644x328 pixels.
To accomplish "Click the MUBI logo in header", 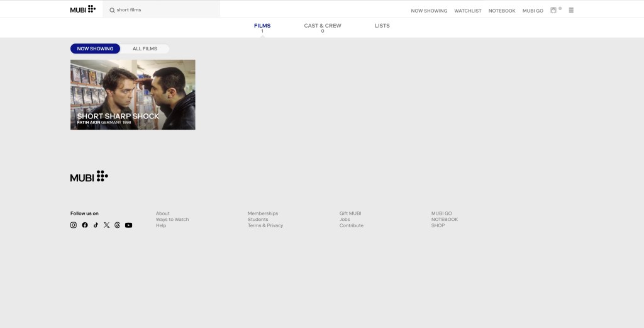I will pyautogui.click(x=82, y=9).
